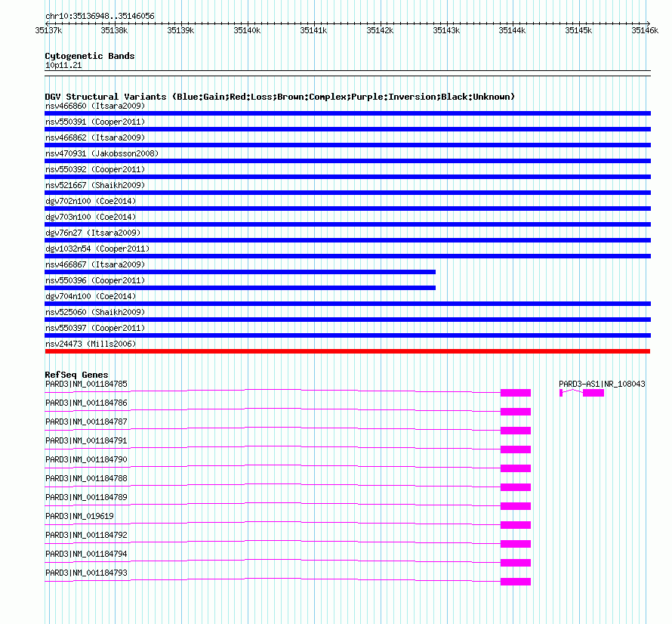This screenshot has height=624, width=672.
Task: Click the PARD3|NM_001184785 transcript label
Action: tap(86, 384)
